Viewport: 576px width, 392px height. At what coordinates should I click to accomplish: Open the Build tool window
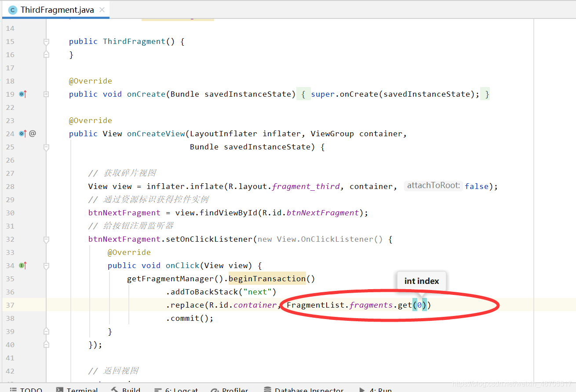click(126, 389)
